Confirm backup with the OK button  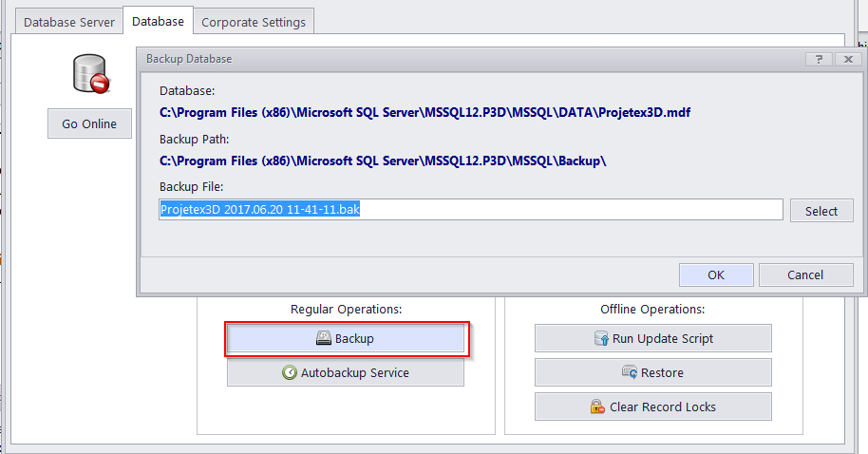click(716, 274)
